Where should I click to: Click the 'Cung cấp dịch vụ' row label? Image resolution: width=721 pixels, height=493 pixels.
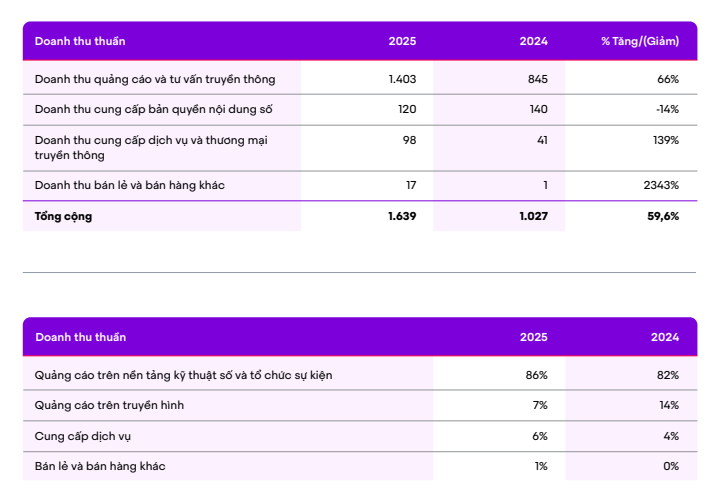[83, 436]
